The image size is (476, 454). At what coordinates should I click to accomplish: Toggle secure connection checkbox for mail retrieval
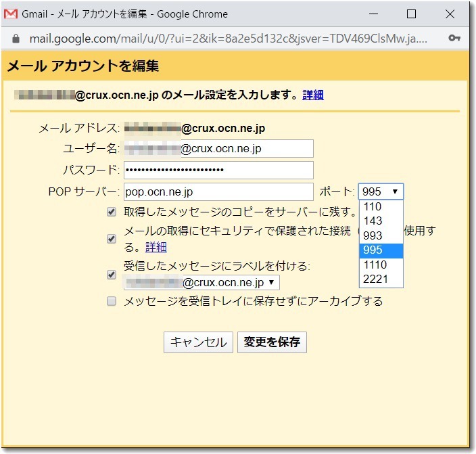112,239
